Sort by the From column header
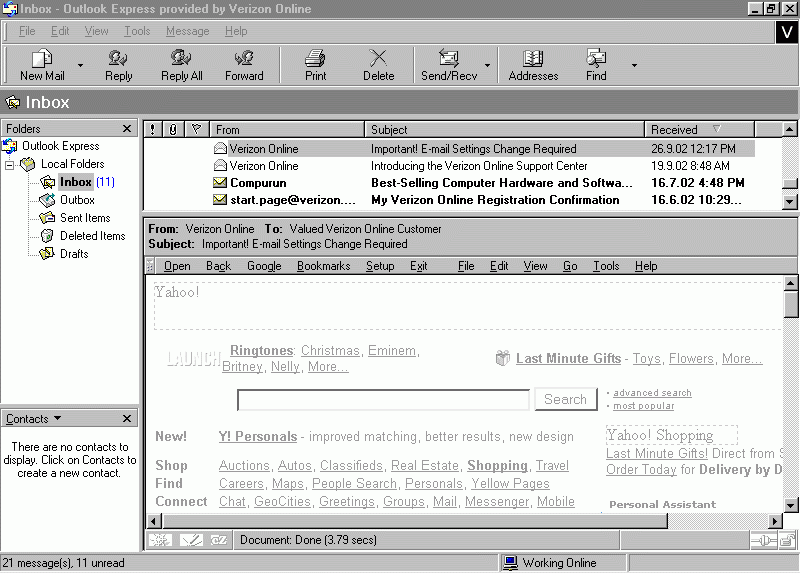 pyautogui.click(x=287, y=130)
